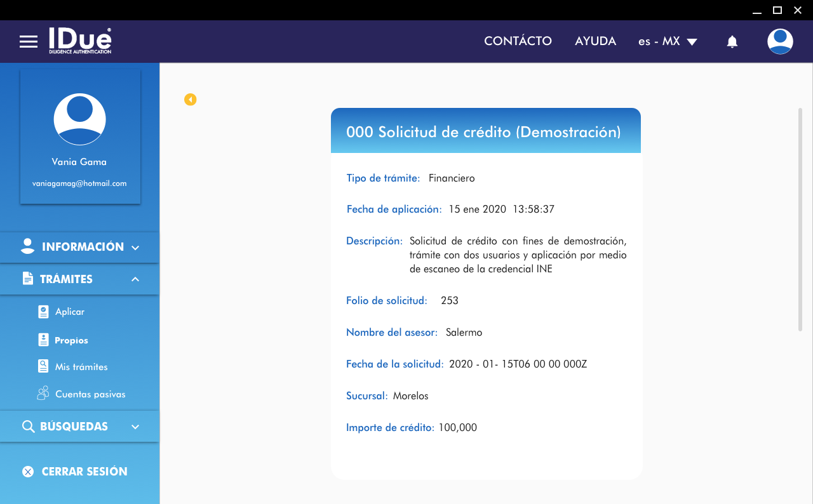Click the vertical scrollbar on the right
Viewport: 813px width, 504px height.
[x=800, y=219]
